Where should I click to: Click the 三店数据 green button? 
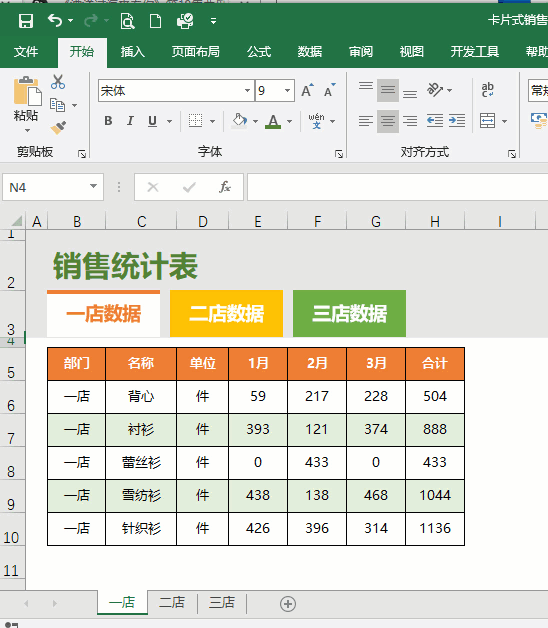pos(349,314)
